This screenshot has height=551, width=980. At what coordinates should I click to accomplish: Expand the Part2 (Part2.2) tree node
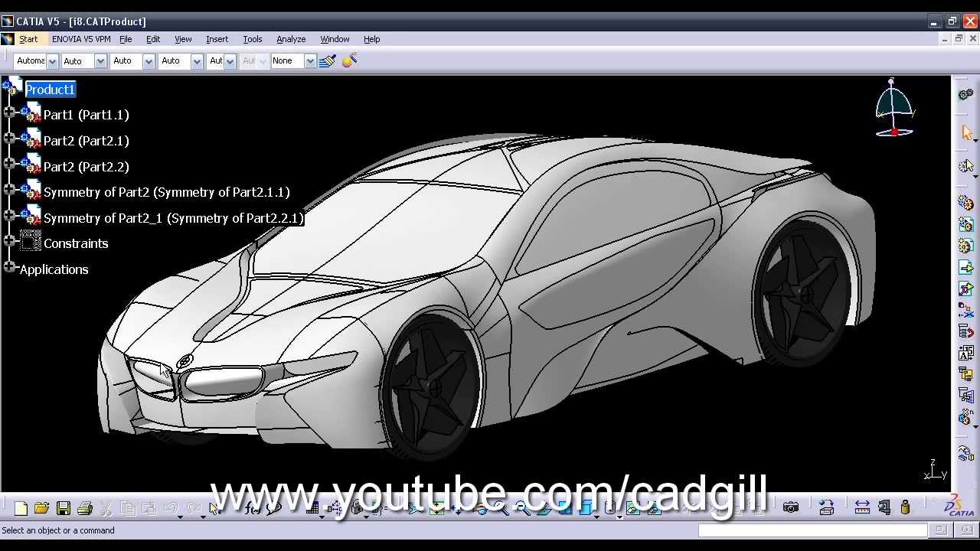coord(9,164)
